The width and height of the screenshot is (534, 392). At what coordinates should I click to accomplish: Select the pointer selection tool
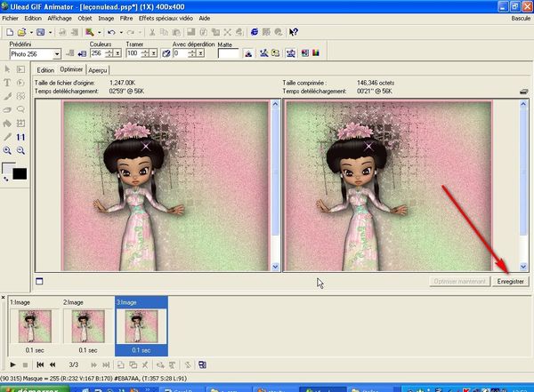click(7, 69)
